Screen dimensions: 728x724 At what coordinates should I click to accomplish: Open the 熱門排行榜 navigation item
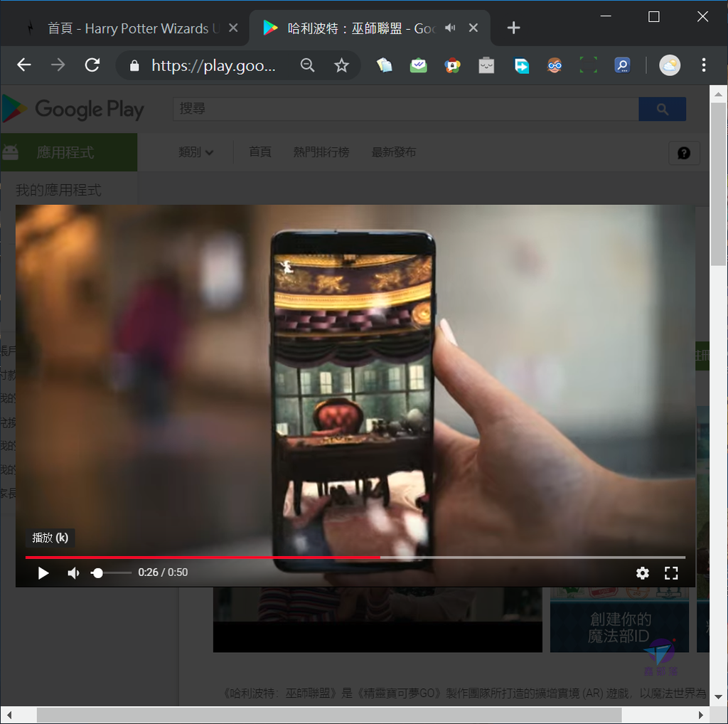tap(321, 152)
